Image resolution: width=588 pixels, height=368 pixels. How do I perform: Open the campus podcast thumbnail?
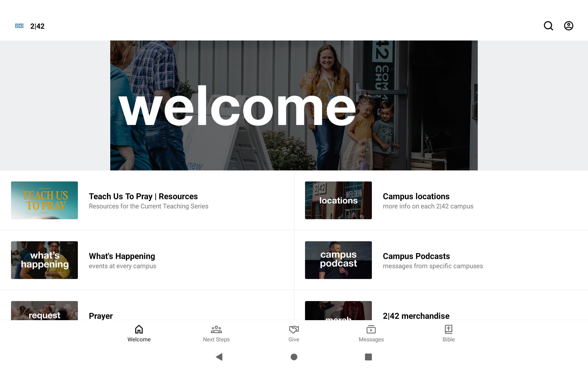click(x=338, y=260)
